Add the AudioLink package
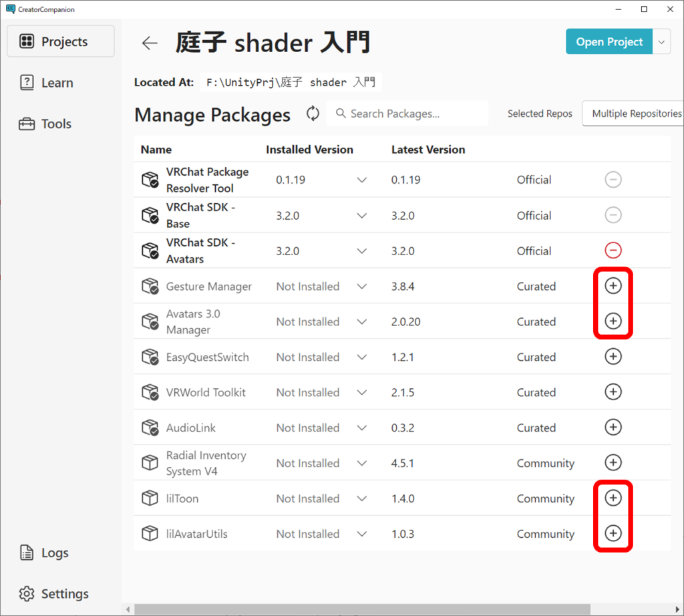 click(613, 427)
